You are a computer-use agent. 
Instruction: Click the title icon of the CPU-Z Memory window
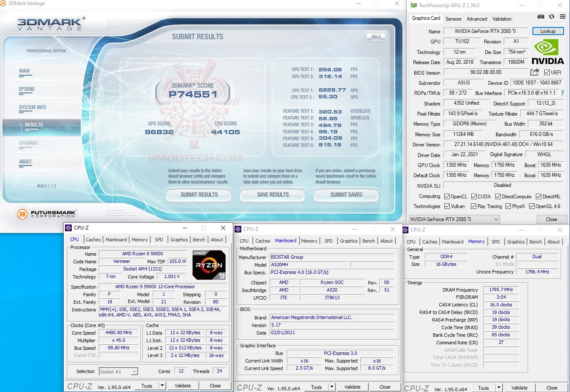pyautogui.click(x=406, y=230)
